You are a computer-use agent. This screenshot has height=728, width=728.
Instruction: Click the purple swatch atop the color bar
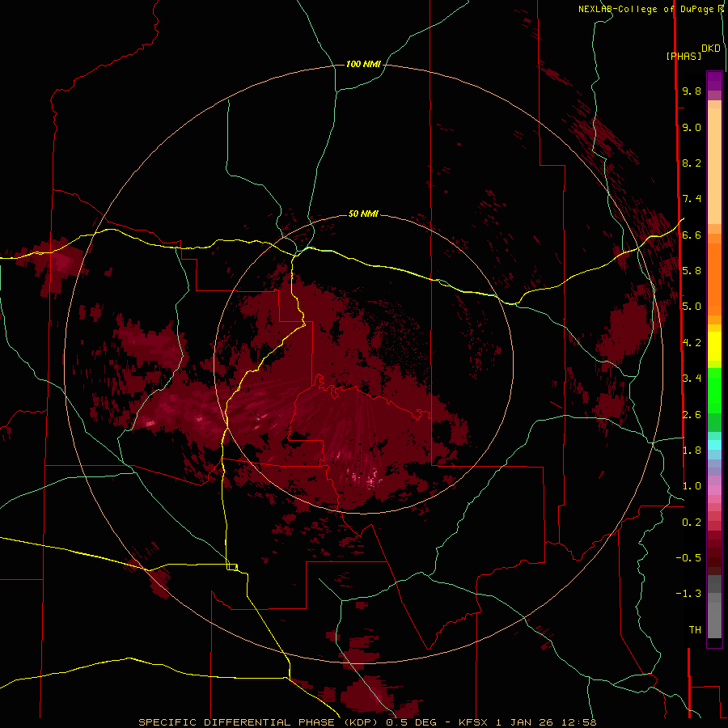click(714, 81)
